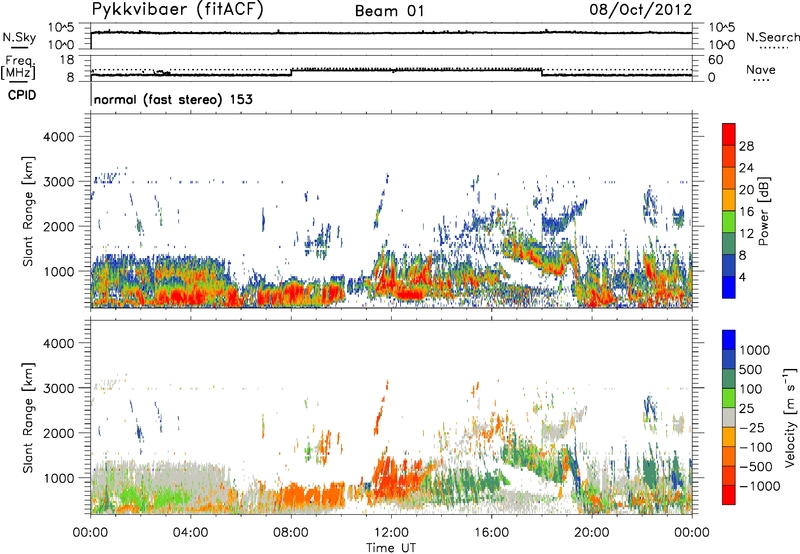
Task: Click the "Beam 01" heading
Action: tap(390, 11)
